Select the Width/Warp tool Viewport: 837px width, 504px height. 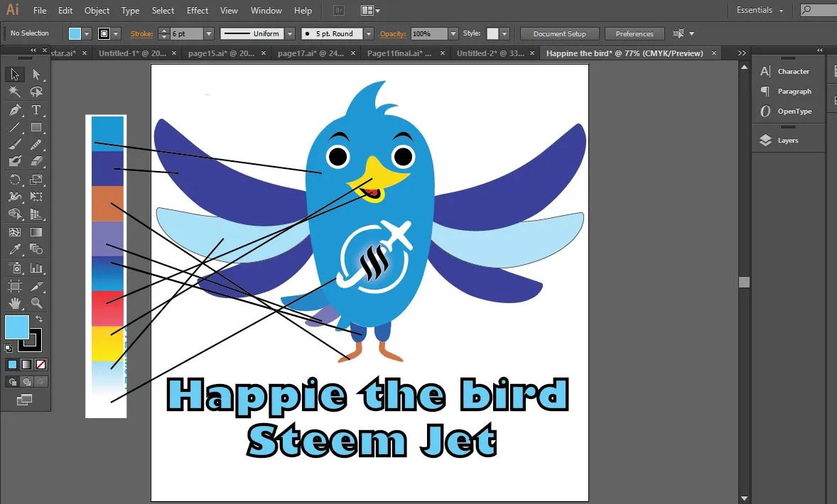(x=15, y=197)
